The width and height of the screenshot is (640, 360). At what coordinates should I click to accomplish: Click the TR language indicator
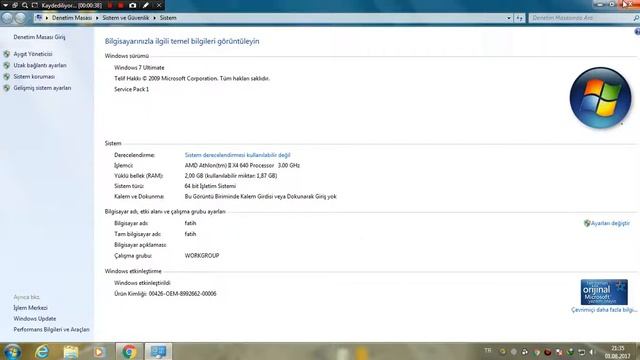[x=488, y=350]
